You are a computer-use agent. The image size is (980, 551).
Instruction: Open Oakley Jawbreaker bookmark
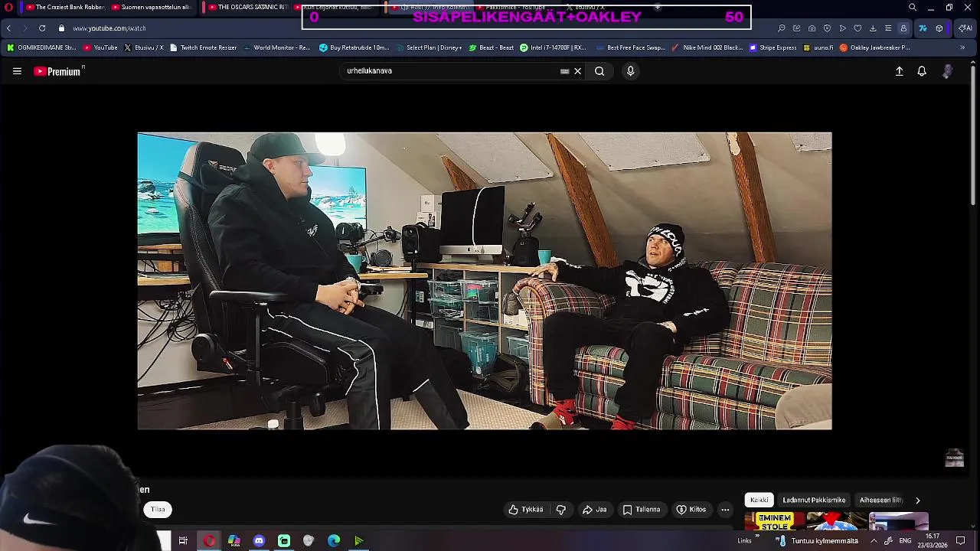point(875,47)
